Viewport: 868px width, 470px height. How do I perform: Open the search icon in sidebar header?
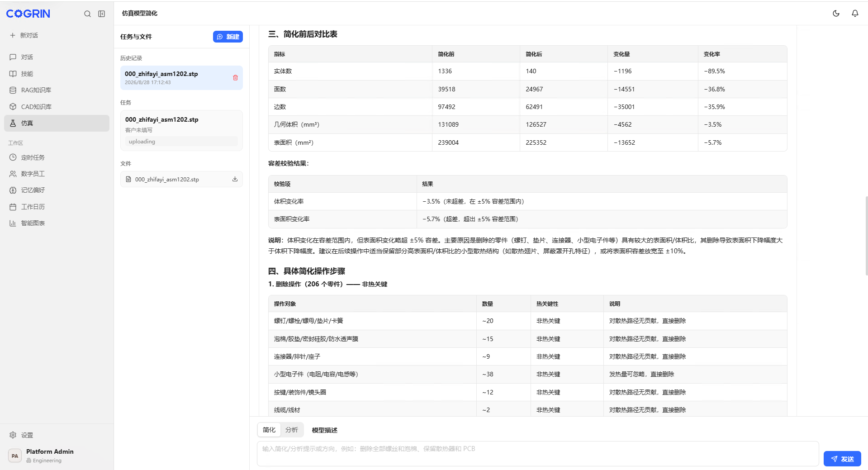[x=87, y=14]
